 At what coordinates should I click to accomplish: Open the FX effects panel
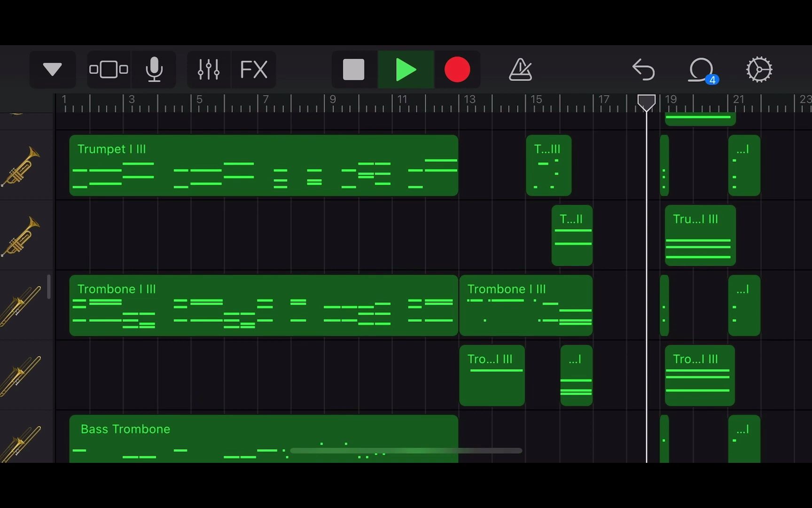(254, 70)
